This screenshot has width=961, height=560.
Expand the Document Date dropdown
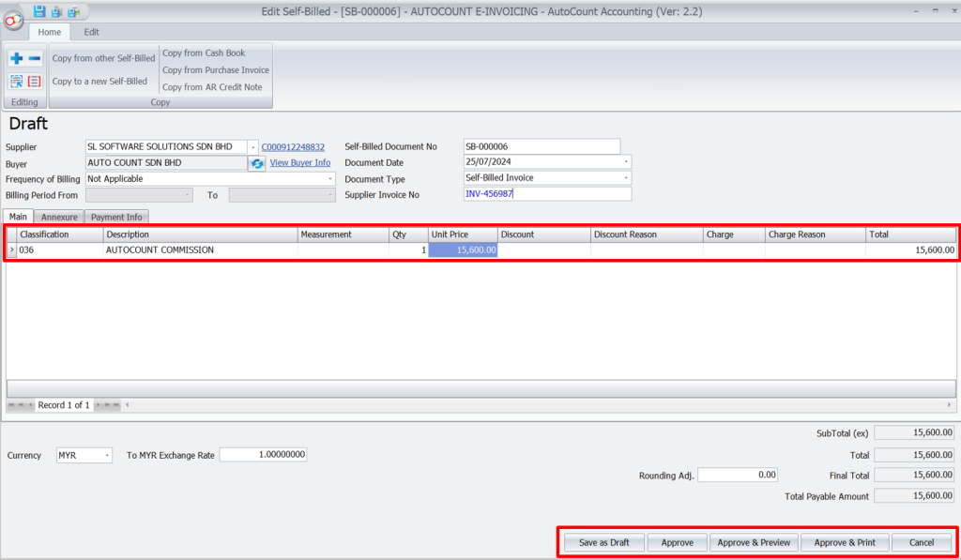coord(626,161)
